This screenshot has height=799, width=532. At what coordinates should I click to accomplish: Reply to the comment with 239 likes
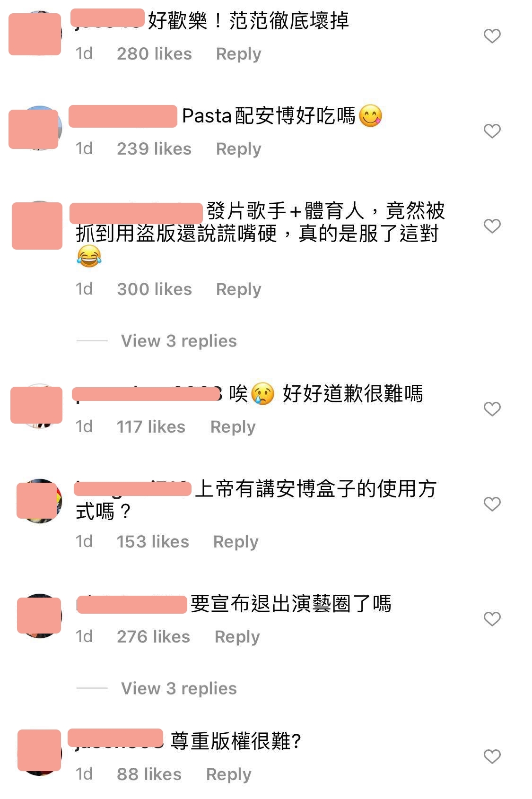(238, 149)
